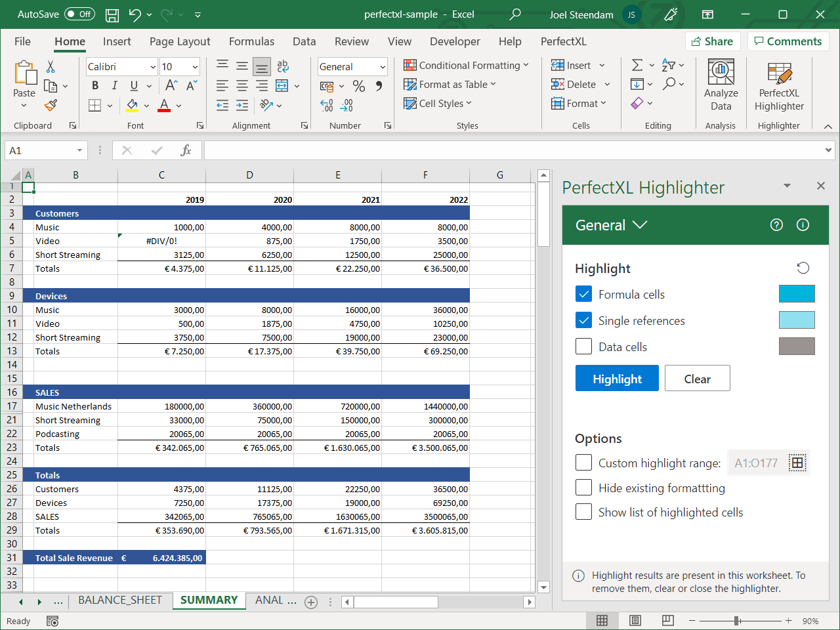
Task: Enable the Data cells checkbox
Action: 583,346
